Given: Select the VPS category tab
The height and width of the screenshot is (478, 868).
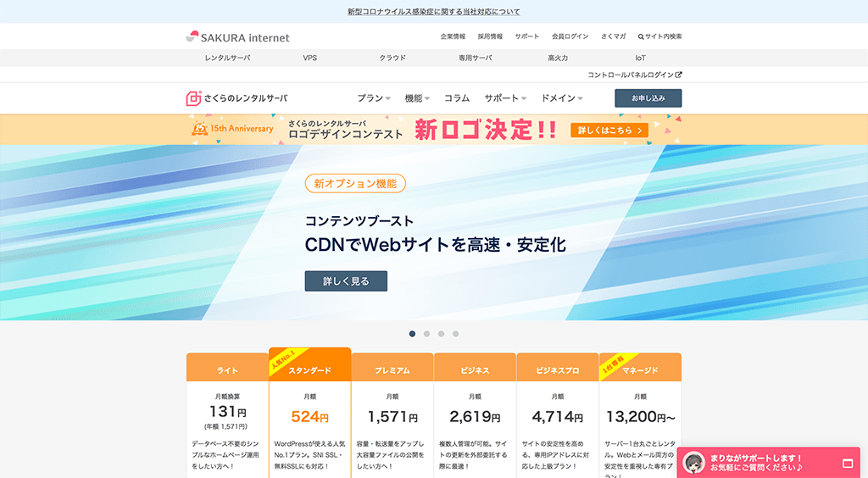Looking at the screenshot, I should coord(310,58).
